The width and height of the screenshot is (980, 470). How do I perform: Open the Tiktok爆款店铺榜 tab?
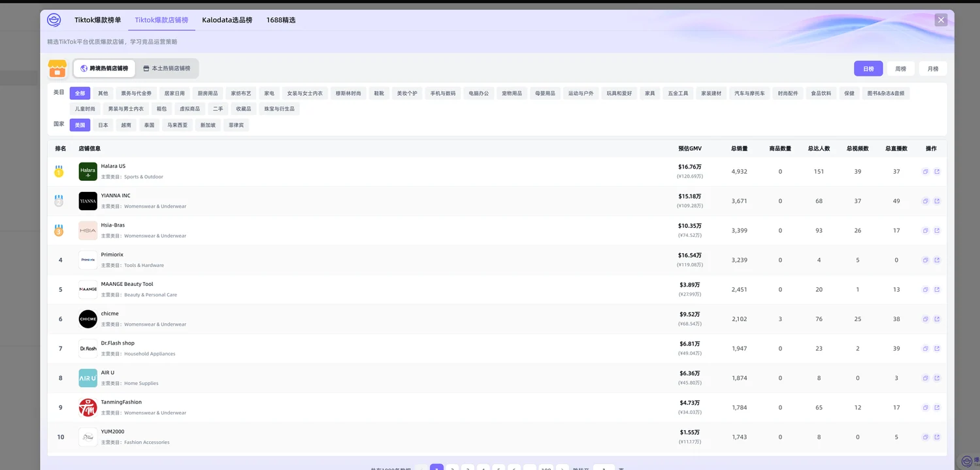pos(161,20)
